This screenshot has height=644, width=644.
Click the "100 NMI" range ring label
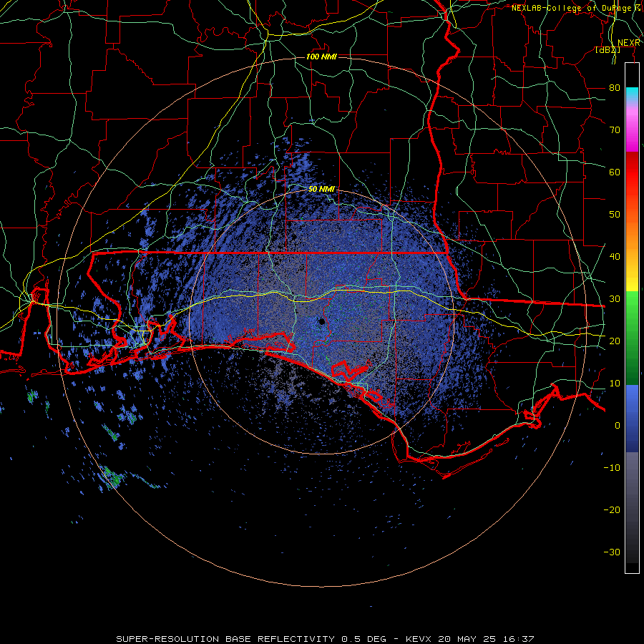pos(321,57)
